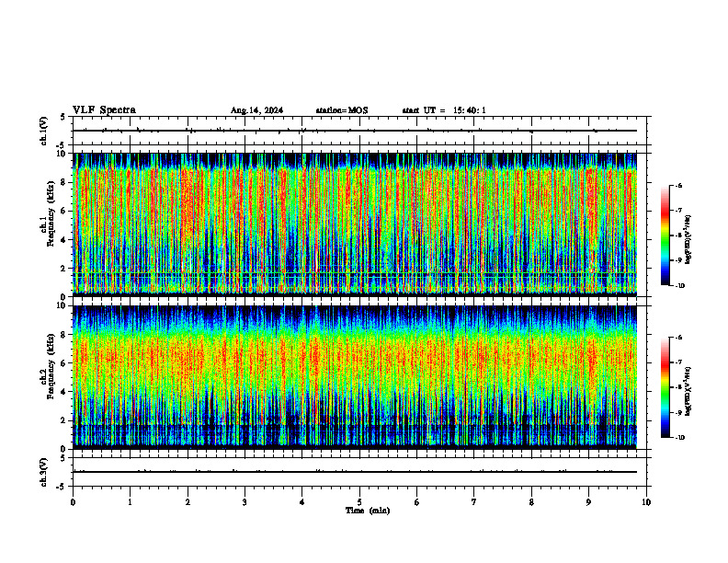Click the "0" kHz tick of ch.2 spectrogram
The image size is (728, 563).
tap(64, 449)
